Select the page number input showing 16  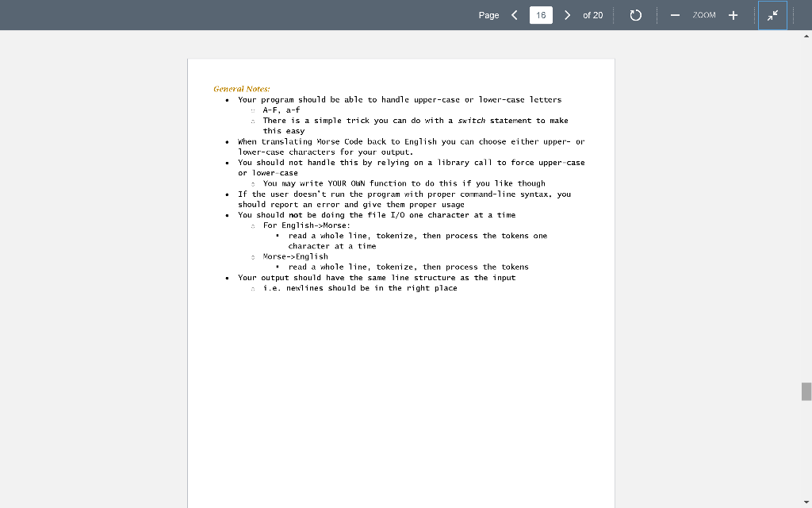pyautogui.click(x=541, y=14)
